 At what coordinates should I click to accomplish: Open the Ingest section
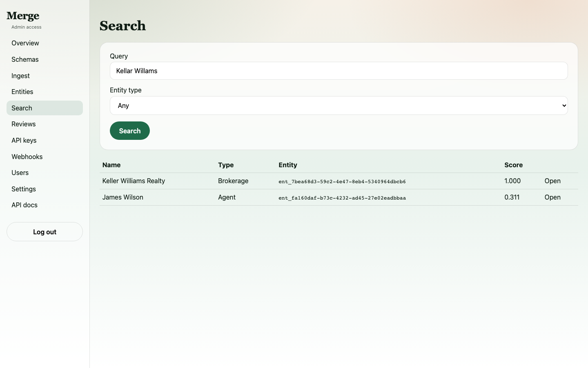(45, 76)
